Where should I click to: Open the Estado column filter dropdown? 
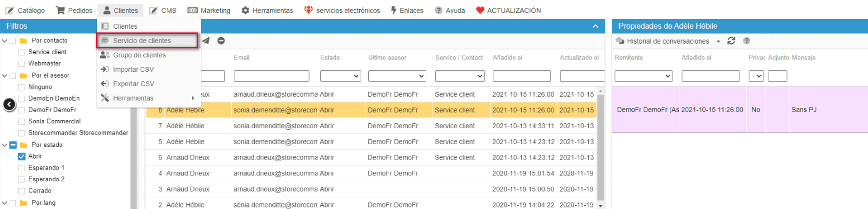coord(340,76)
